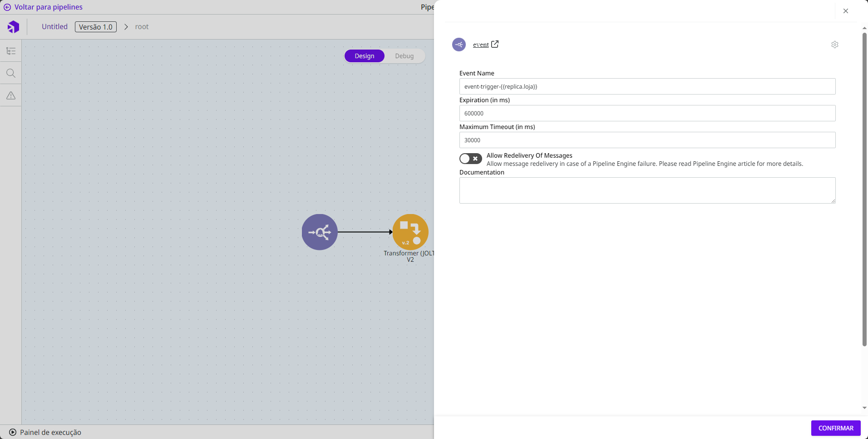Switch to Design mode
Image resolution: width=868 pixels, height=439 pixels.
(365, 56)
